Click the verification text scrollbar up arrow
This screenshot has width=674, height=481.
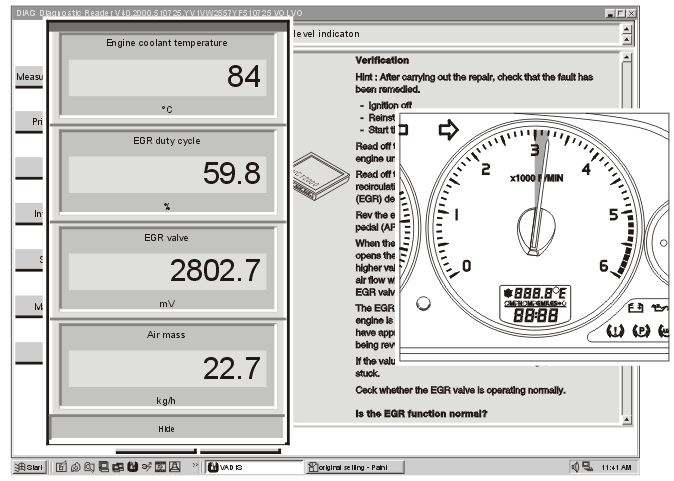[626, 57]
